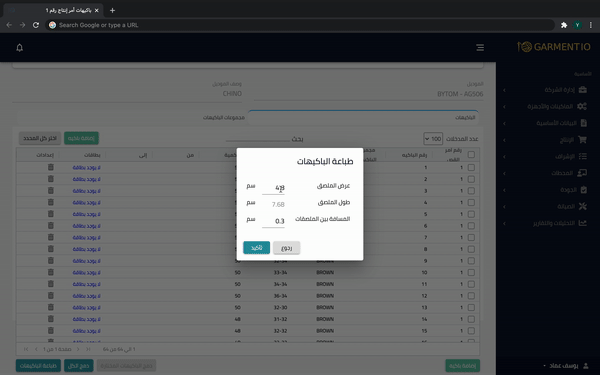Image resolution: width=600 pixels, height=375 pixels.
Task: Check the checkbox for bundle row 15
Action: pos(471,331)
